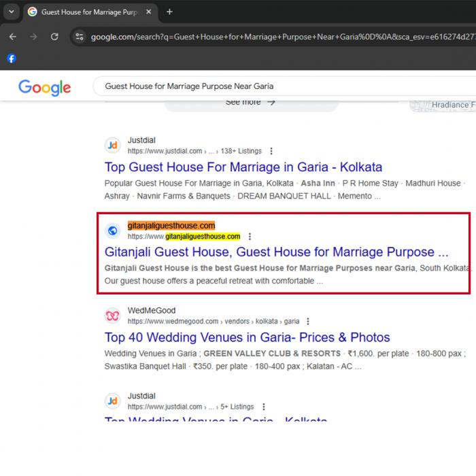View site information icon in address bar
476x476 pixels.
[80, 37]
